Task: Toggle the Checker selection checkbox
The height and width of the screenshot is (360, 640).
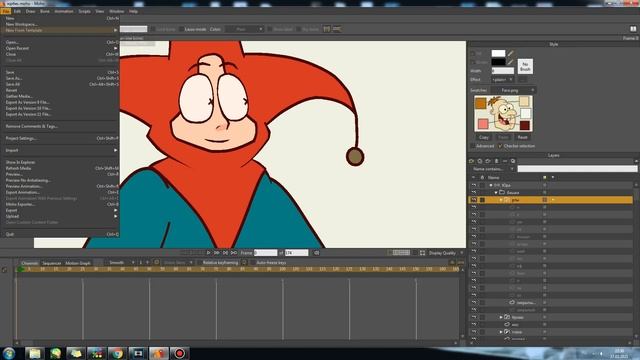Action: click(x=500, y=146)
